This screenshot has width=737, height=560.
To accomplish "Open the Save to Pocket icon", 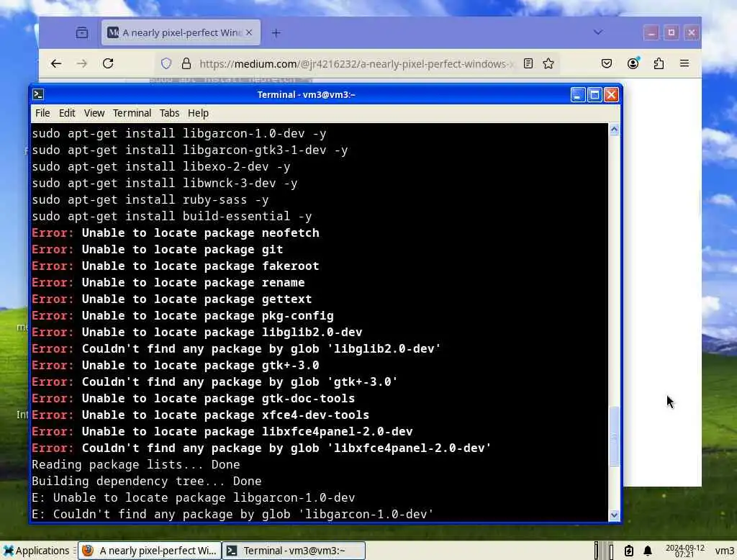I will click(607, 63).
